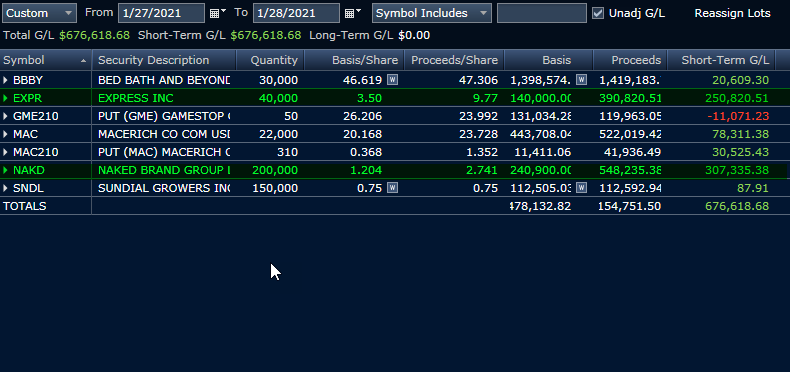Viewport: 790px width, 372px height.
Task: Click the From date field 1/27/2021
Action: [x=161, y=13]
